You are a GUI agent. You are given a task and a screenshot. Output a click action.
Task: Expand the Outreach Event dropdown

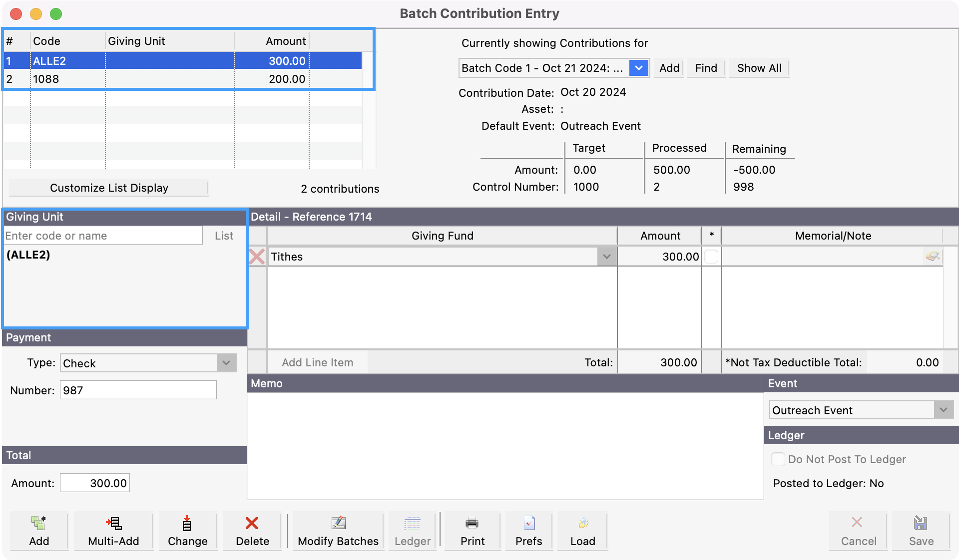pyautogui.click(x=943, y=410)
